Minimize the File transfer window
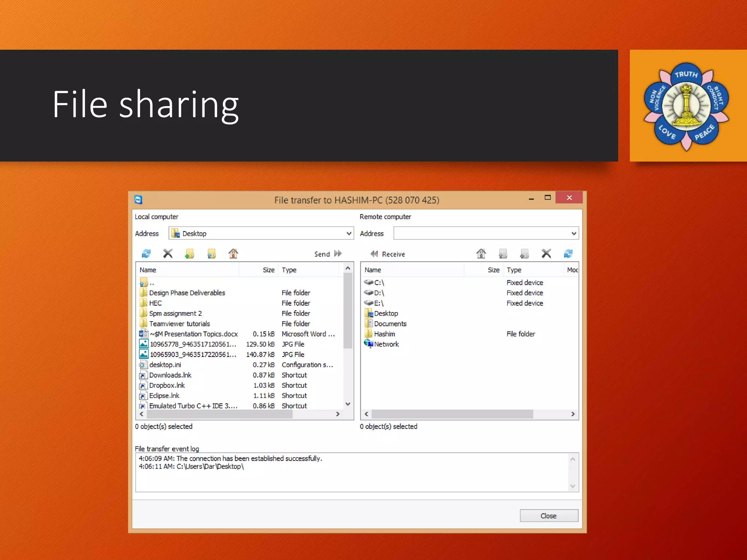Viewport: 747px width, 560px height. click(531, 198)
